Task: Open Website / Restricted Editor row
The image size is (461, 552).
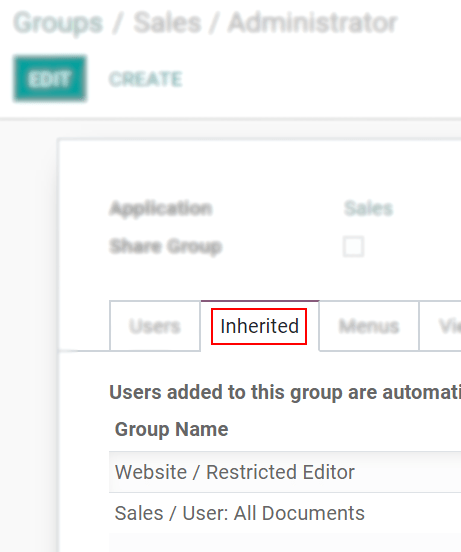Action: click(285, 472)
